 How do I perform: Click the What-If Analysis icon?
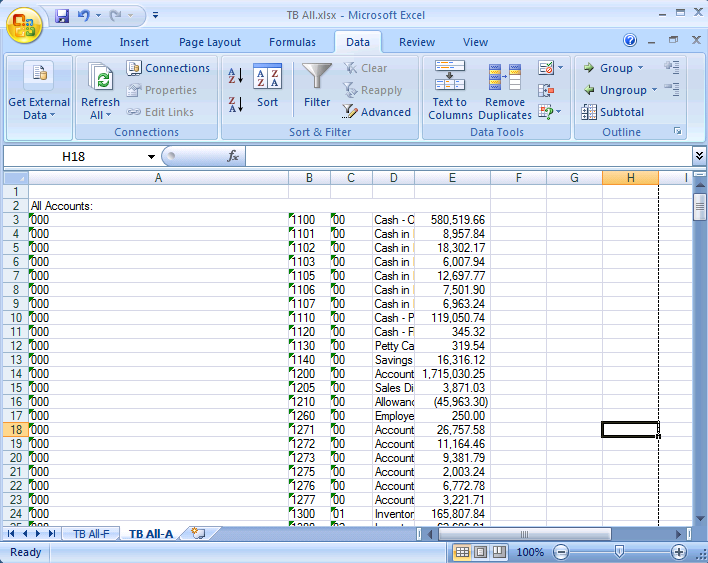546,112
